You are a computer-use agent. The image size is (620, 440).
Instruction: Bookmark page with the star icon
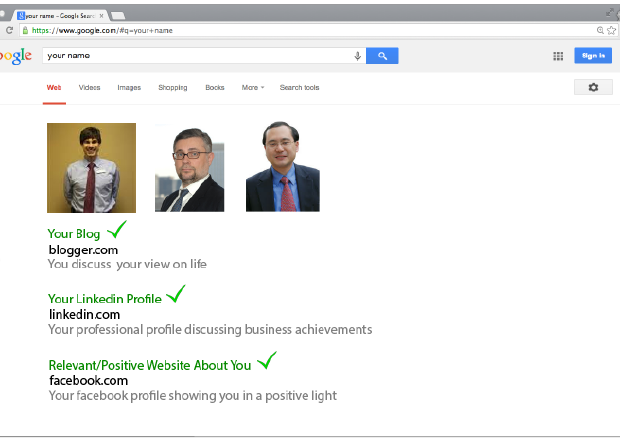612,30
